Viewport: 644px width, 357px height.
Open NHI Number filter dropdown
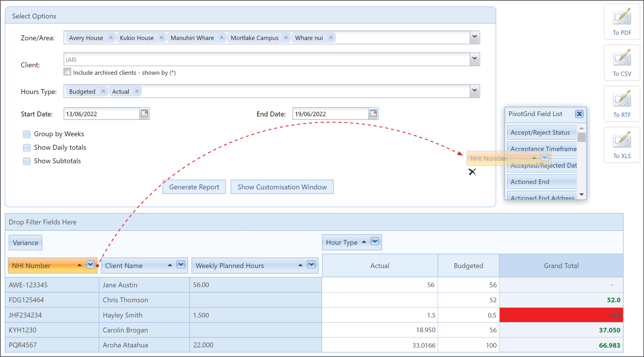coord(90,264)
